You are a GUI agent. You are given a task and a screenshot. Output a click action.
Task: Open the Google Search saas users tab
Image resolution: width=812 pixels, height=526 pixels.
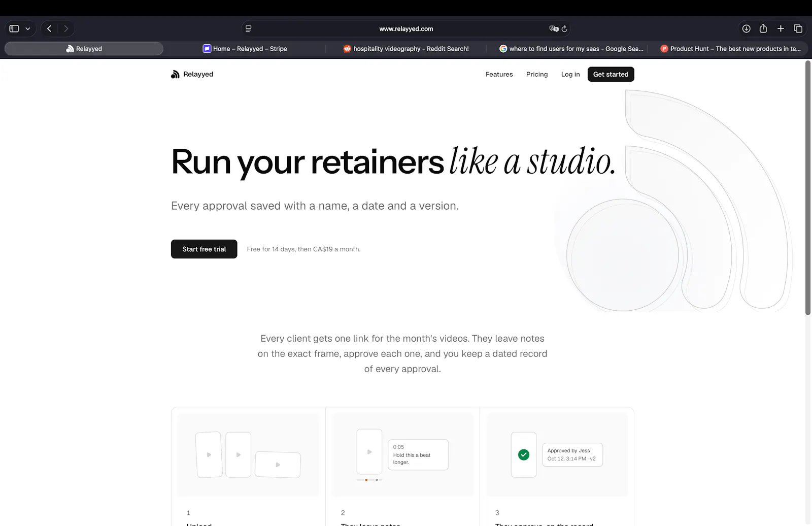pyautogui.click(x=567, y=49)
